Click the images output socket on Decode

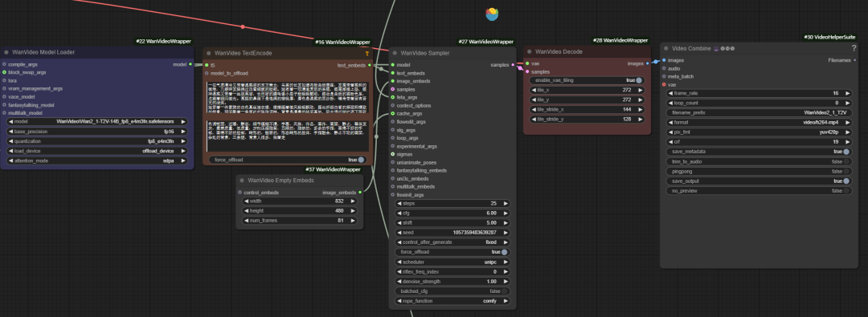click(648, 63)
